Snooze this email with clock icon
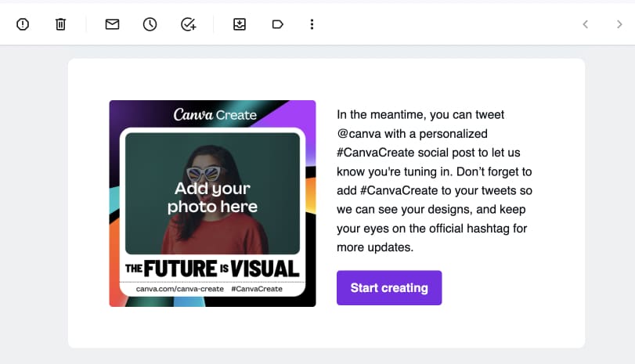This screenshot has height=364, width=635. pyautogui.click(x=150, y=24)
